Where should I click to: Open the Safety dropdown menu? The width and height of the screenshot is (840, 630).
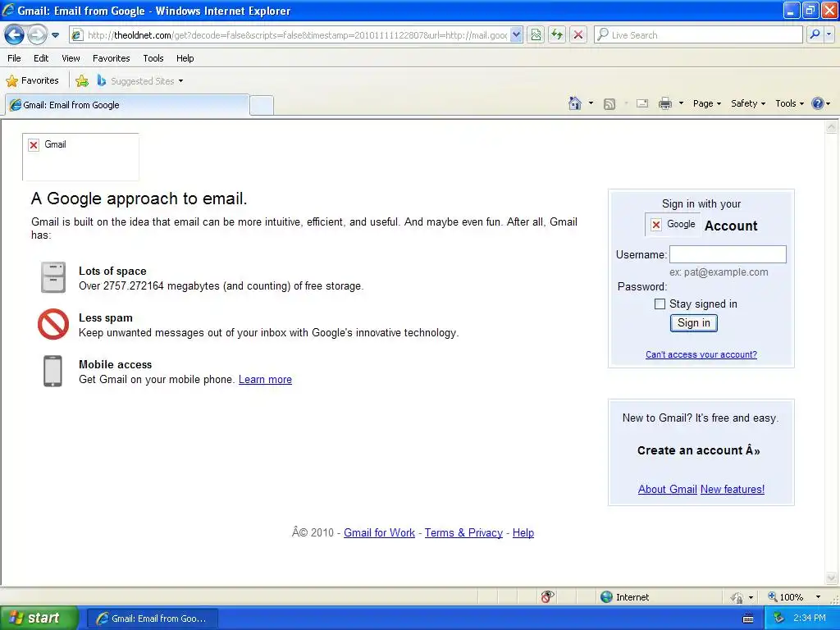click(x=748, y=103)
